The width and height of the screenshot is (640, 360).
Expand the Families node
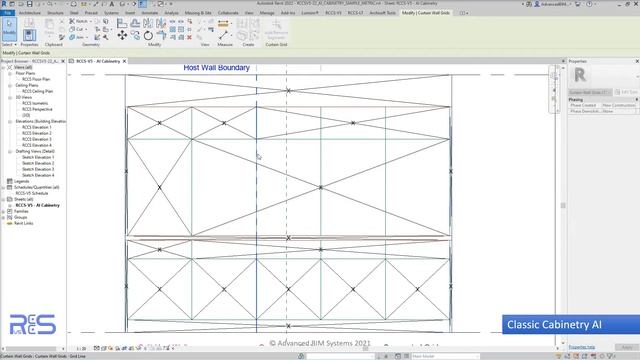pos(4,211)
